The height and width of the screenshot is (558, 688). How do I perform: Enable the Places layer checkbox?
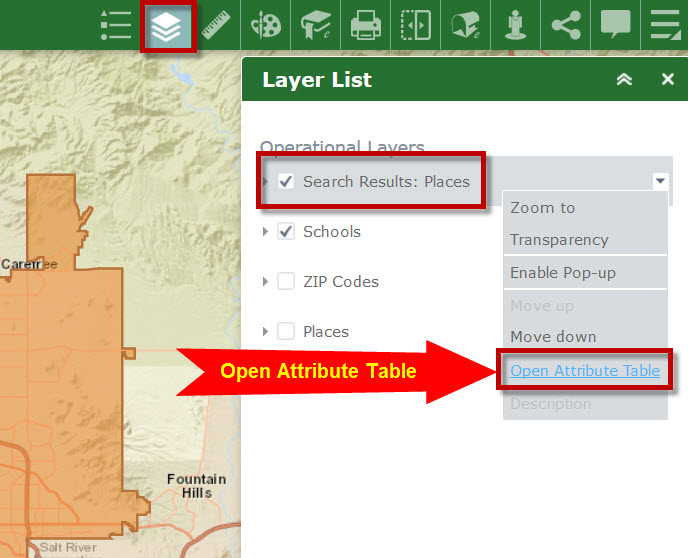pyautogui.click(x=286, y=331)
